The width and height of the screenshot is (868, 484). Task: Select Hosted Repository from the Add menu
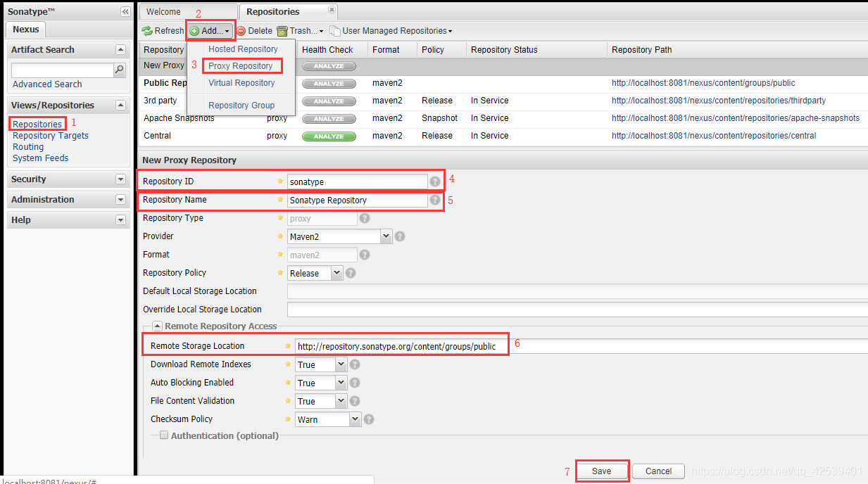pos(243,49)
